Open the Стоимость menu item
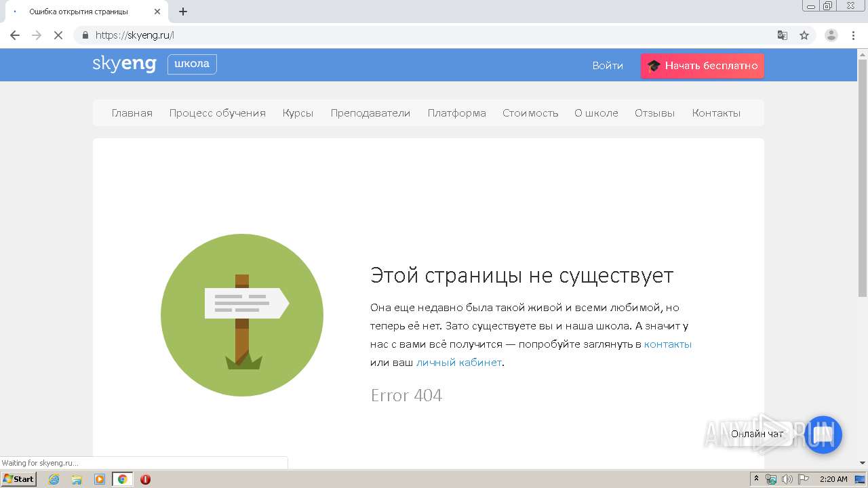Screen dimensions: 868x488 point(530,113)
